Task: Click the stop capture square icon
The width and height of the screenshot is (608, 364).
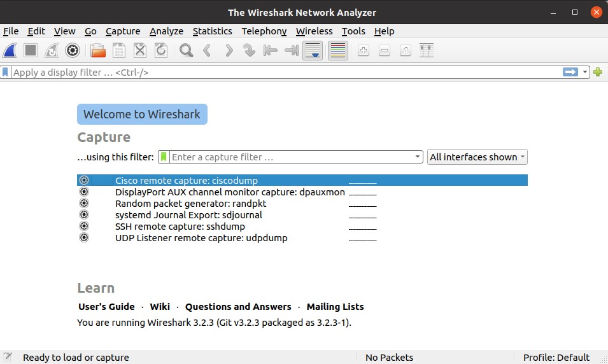Action: pyautogui.click(x=31, y=50)
